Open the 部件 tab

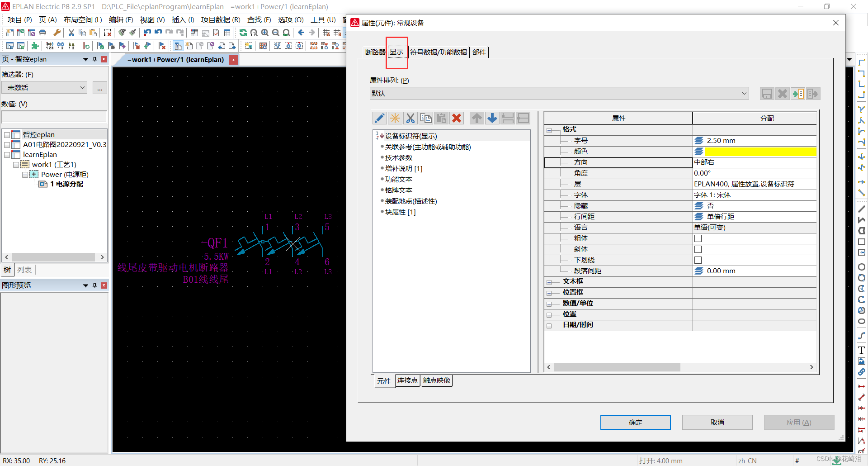click(x=479, y=52)
